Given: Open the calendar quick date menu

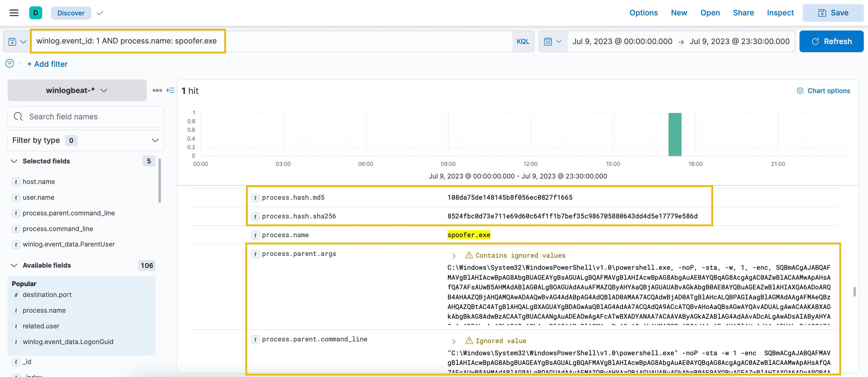Looking at the screenshot, I should tap(553, 41).
